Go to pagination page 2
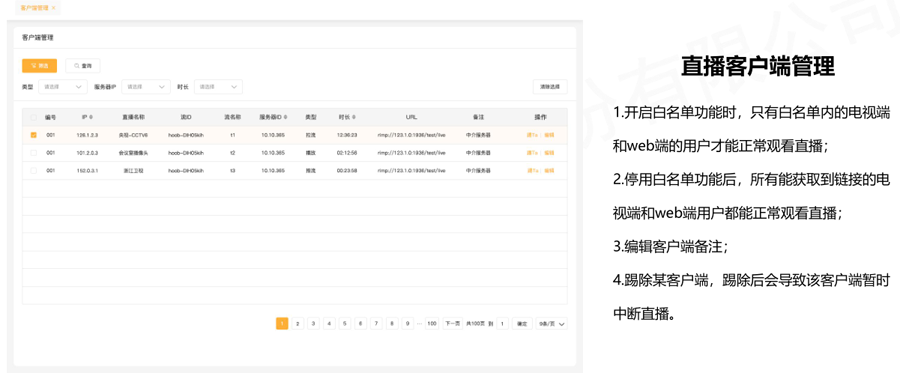Viewport: 900px width, 382px height. [297, 323]
